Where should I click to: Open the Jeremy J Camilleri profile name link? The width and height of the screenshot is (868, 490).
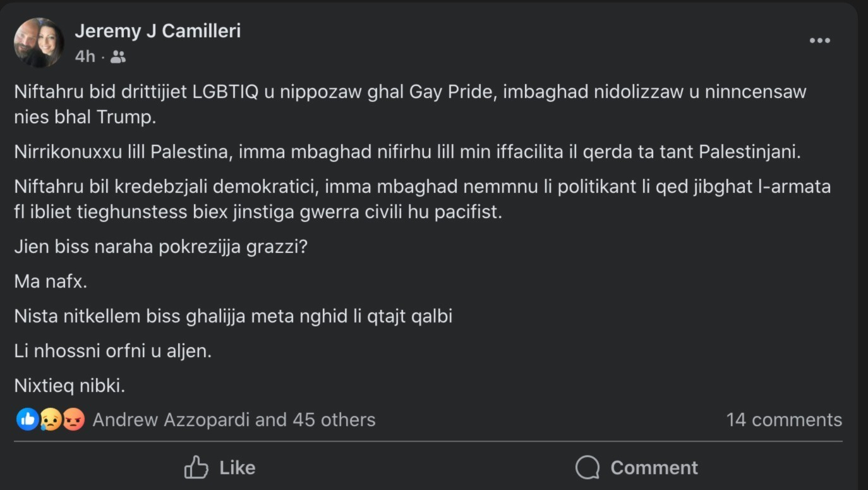[x=157, y=31]
